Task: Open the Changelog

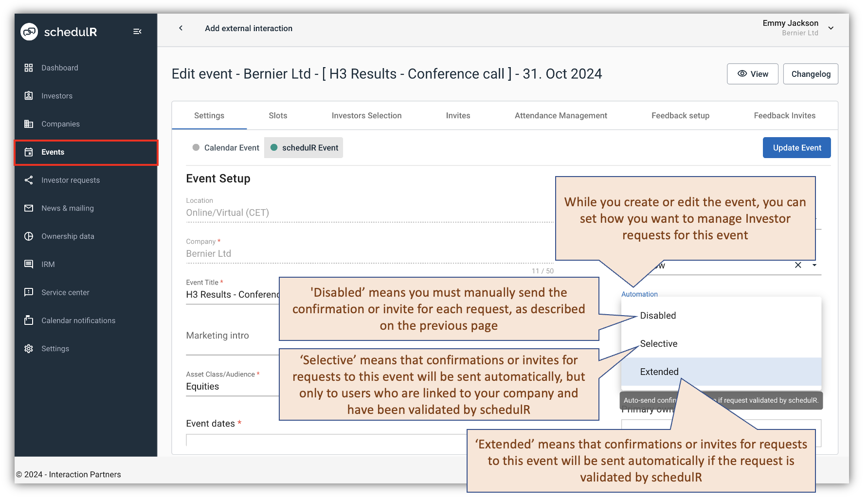Action: [810, 74]
